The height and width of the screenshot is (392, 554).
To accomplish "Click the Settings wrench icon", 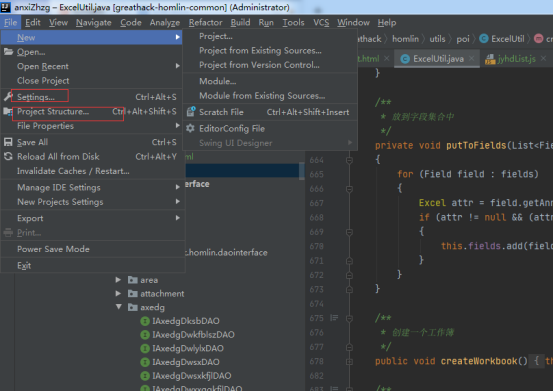I will click(8, 96).
